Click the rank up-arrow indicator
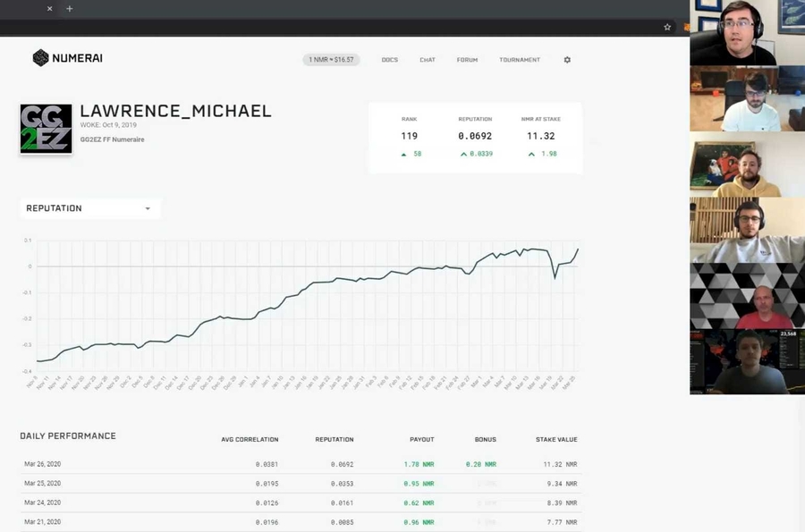805x532 pixels. pyautogui.click(x=404, y=154)
